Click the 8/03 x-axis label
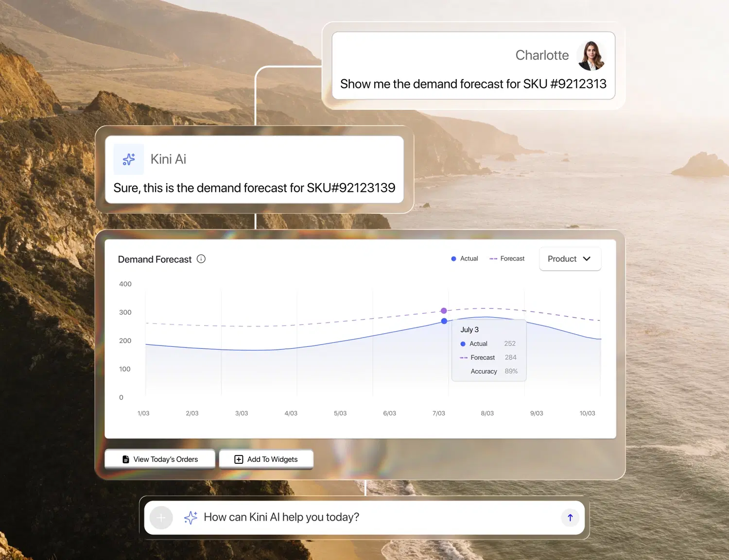This screenshot has width=729, height=560. tap(487, 413)
